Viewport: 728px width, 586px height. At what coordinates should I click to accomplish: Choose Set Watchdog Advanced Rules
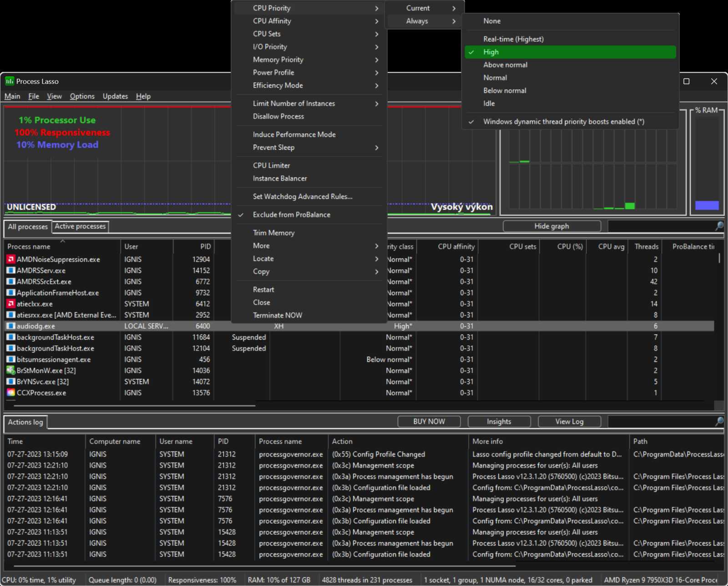(309, 197)
